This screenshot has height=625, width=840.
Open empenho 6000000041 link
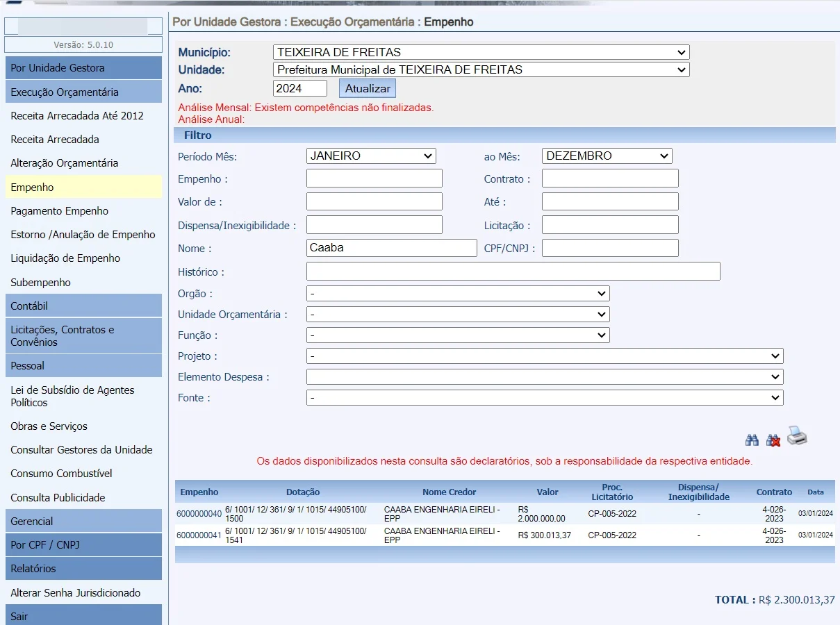pyautogui.click(x=199, y=535)
